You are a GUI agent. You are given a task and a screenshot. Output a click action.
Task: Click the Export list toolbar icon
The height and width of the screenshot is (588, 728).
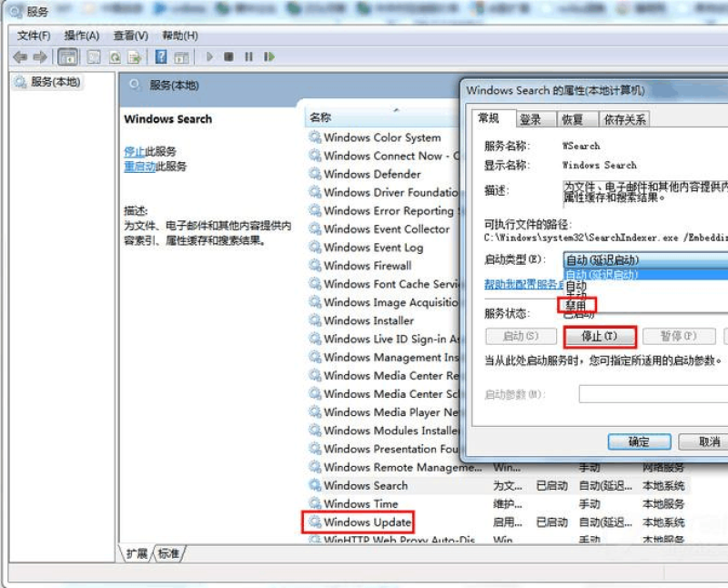135,57
